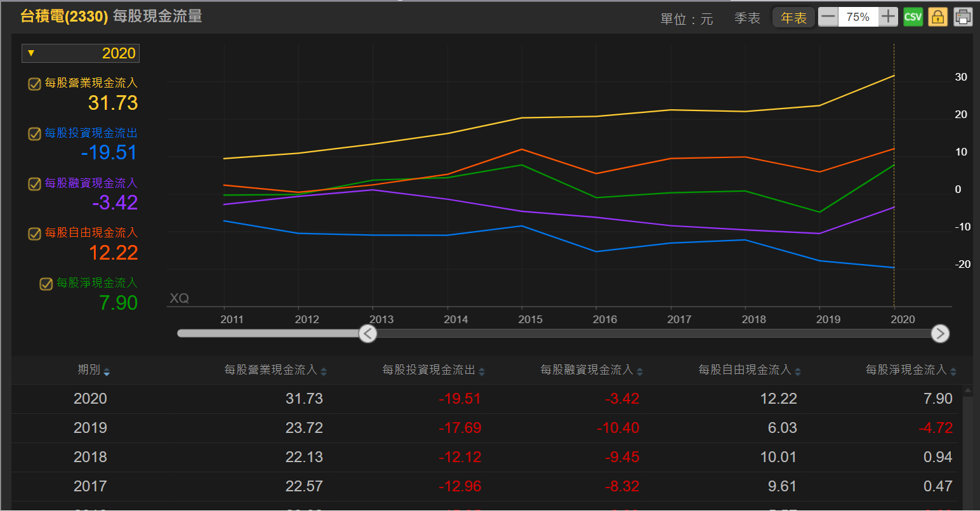This screenshot has width=980, height=511.
Task: Toggle the 每股投資現金流出 checkbox
Action: click(35, 134)
